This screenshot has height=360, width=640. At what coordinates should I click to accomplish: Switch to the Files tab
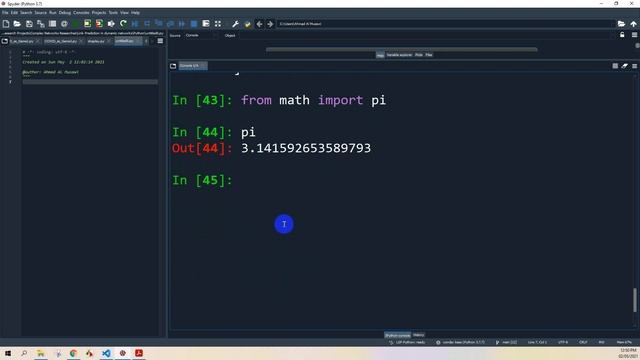click(429, 55)
